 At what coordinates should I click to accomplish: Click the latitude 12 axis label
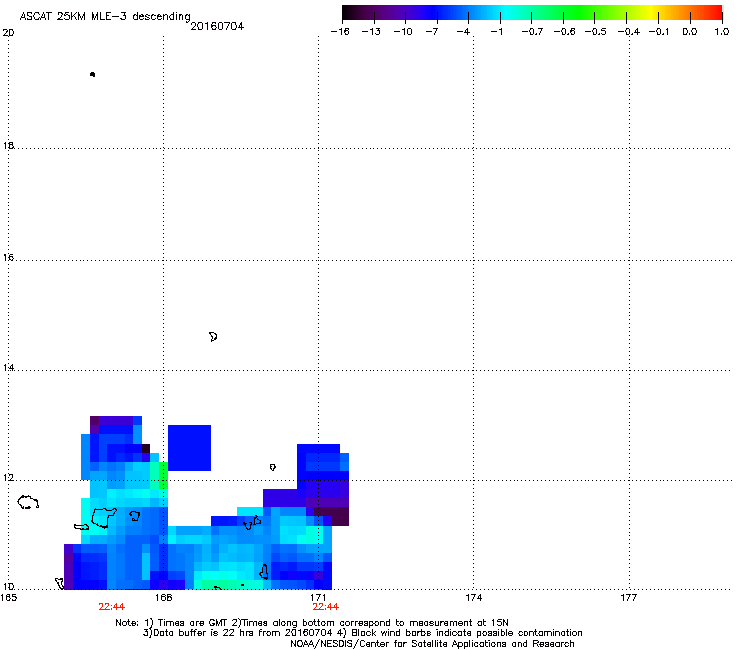click(x=8, y=478)
